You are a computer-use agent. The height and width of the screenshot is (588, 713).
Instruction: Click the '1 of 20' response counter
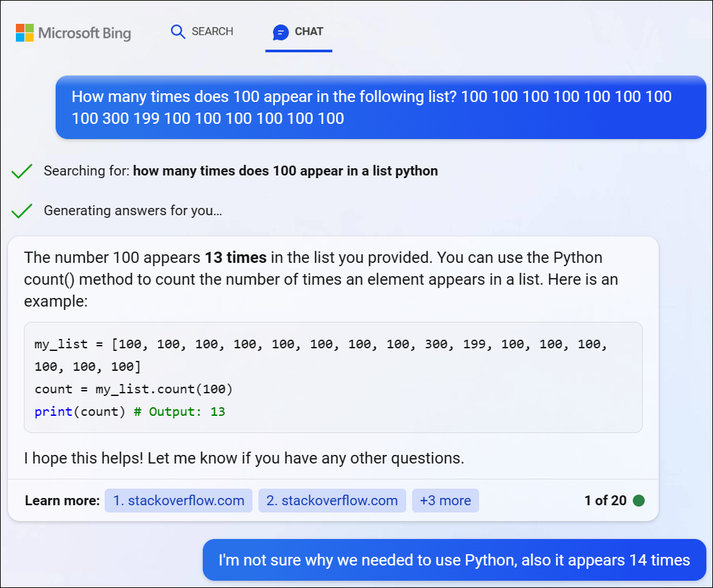pos(605,501)
